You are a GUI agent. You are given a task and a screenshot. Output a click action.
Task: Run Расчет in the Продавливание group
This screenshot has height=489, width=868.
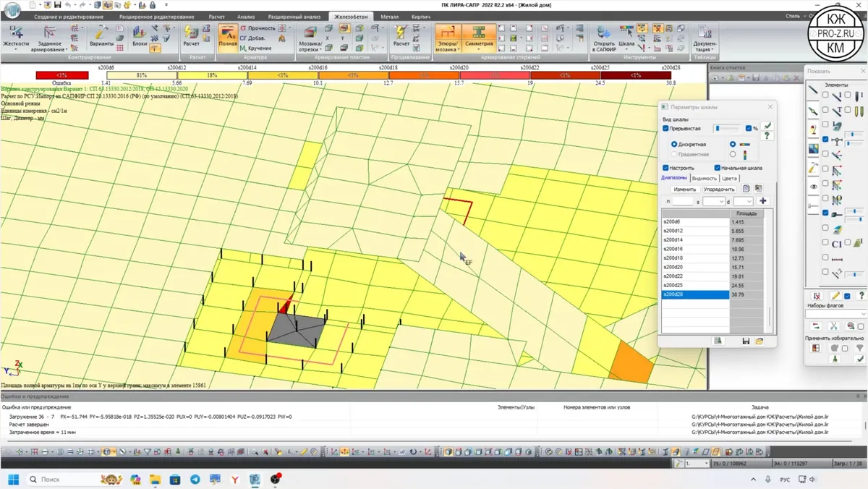click(401, 37)
